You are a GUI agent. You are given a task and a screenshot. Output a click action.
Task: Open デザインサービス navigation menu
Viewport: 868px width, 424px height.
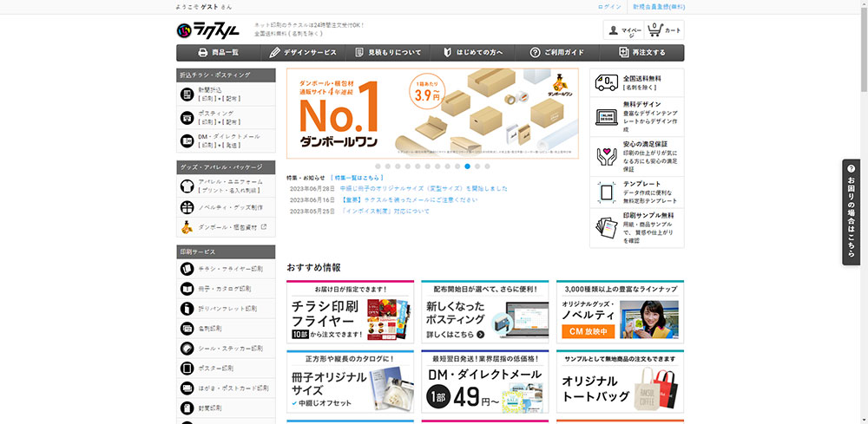(x=303, y=53)
